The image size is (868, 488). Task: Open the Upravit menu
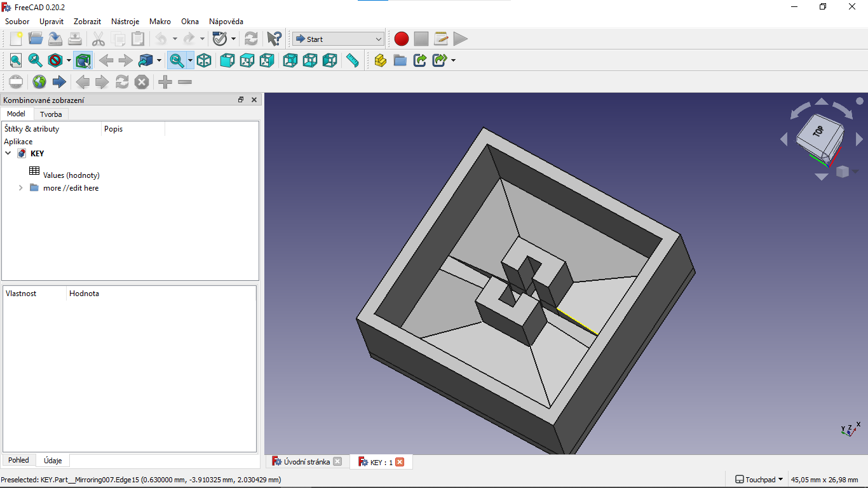coord(51,22)
